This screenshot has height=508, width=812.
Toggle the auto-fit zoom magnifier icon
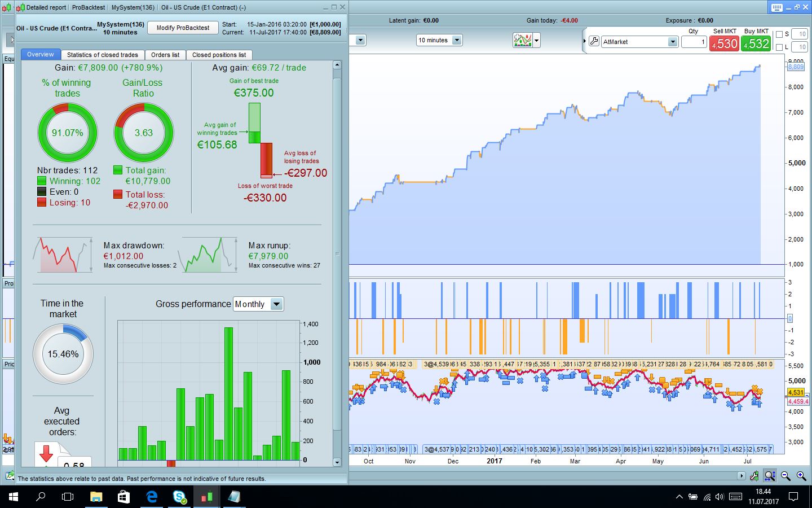tap(770, 476)
